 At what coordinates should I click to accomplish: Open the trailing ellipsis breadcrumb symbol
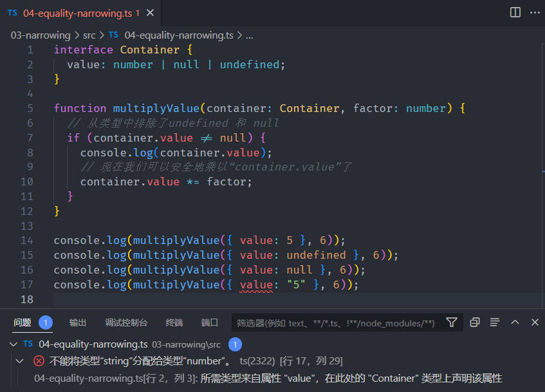click(250, 35)
